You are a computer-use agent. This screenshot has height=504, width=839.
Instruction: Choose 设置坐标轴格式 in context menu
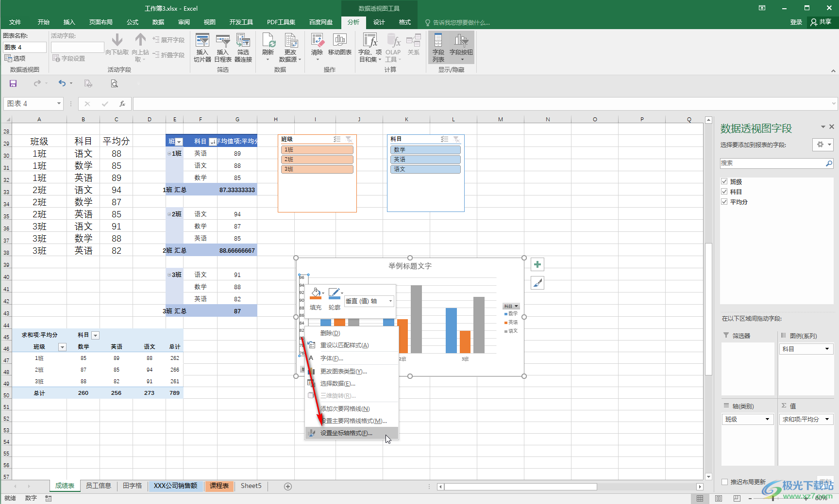tap(352, 433)
